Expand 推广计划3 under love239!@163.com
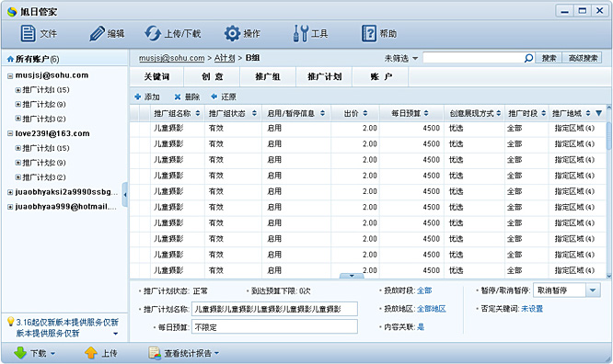 (x=18, y=177)
